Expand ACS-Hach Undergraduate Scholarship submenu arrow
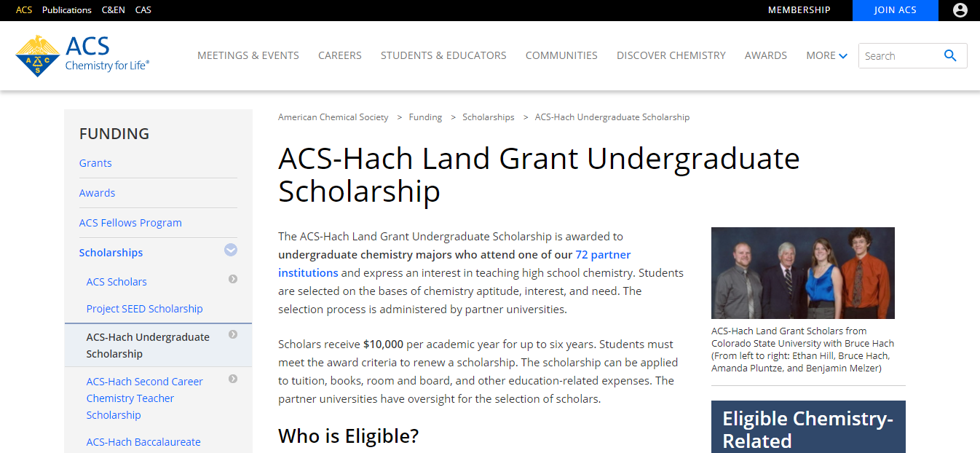This screenshot has width=980, height=453. pos(233,335)
